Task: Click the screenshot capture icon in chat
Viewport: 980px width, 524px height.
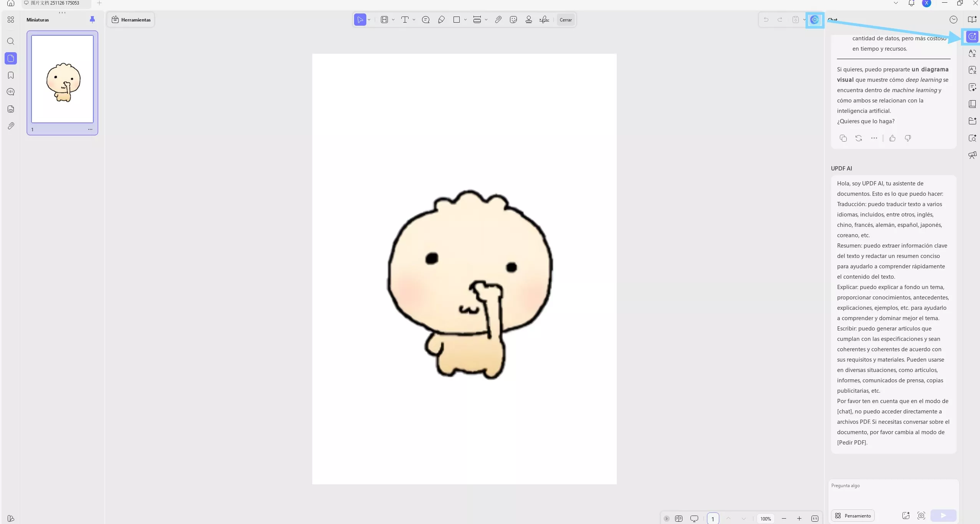Action: click(x=921, y=516)
